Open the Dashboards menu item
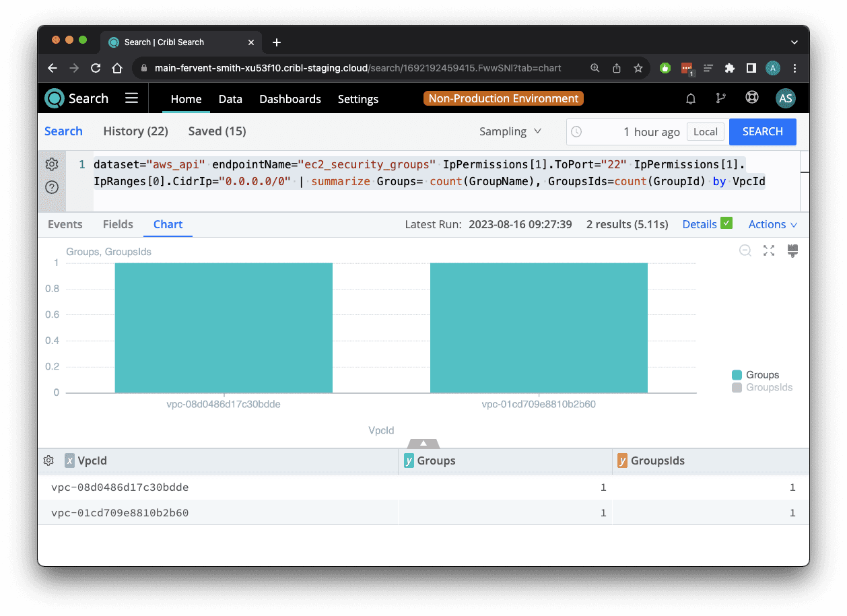 [x=290, y=99]
